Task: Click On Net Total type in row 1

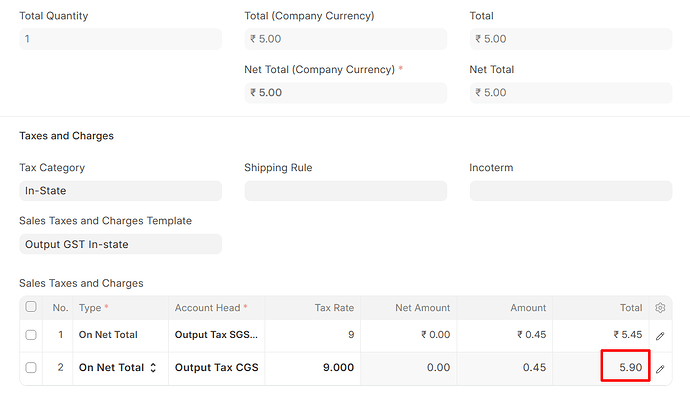Action: pyautogui.click(x=121, y=335)
